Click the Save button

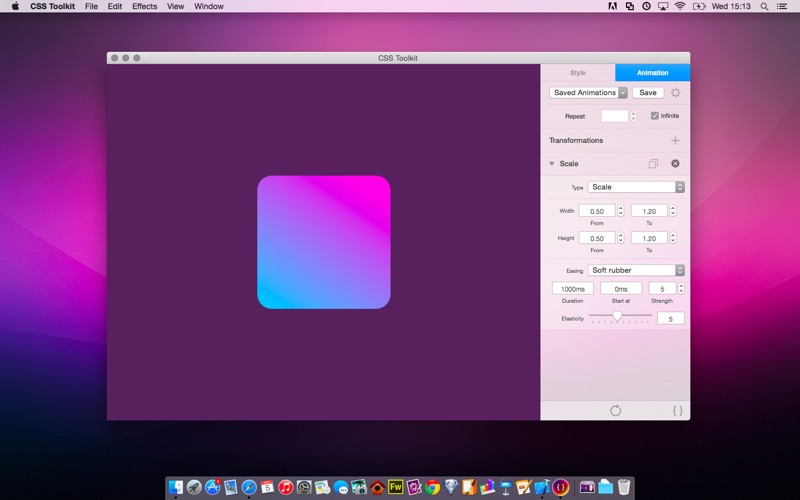648,92
